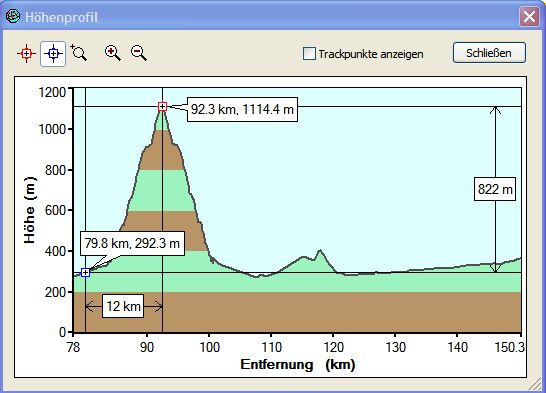
Task: Click the 78 x-axis start value
Action: click(73, 347)
